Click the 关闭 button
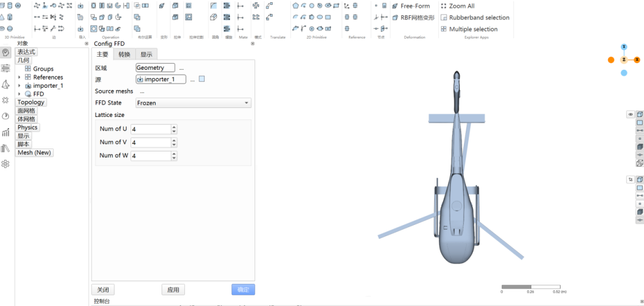 (103, 289)
